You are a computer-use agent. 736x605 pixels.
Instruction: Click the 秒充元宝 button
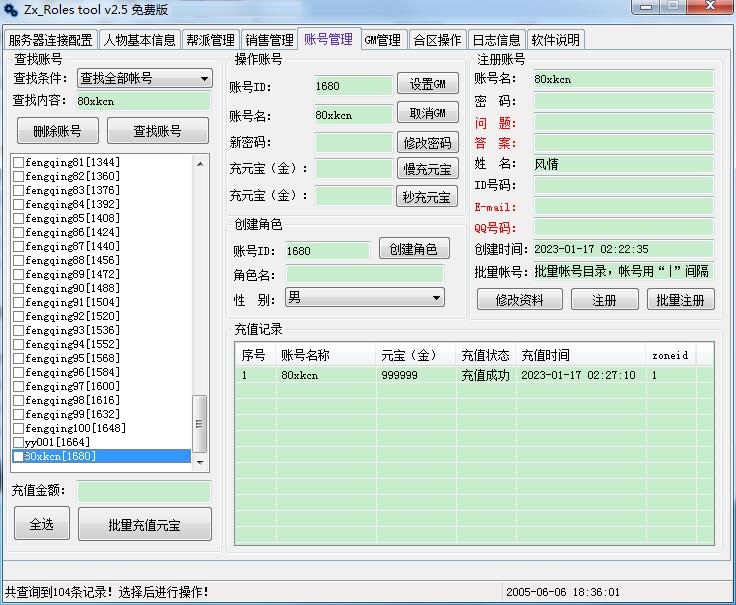[426, 196]
